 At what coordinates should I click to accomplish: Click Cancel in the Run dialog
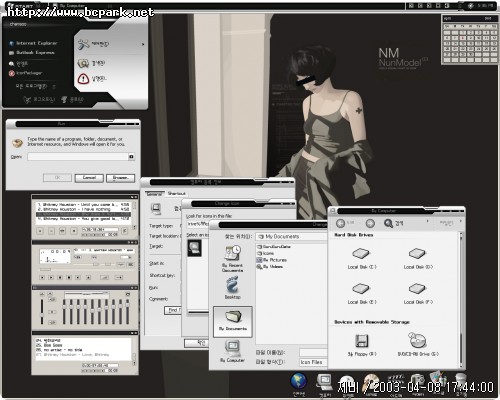point(89,178)
